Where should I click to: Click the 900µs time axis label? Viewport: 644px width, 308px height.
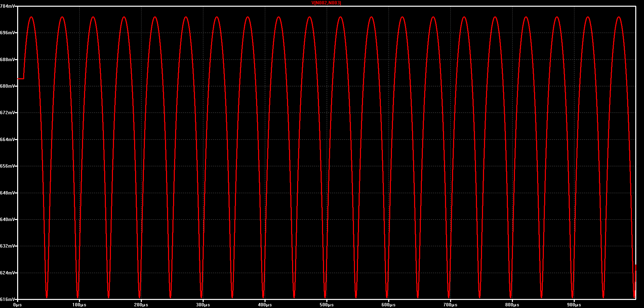click(574, 305)
